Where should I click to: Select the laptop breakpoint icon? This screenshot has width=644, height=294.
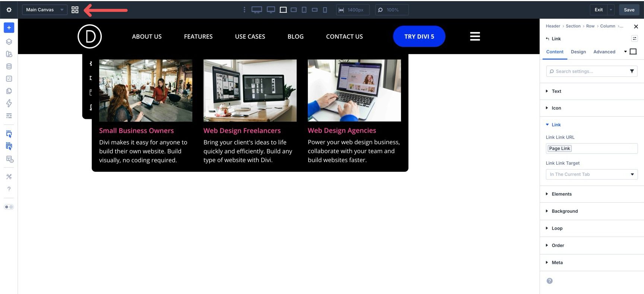pyautogui.click(x=283, y=10)
